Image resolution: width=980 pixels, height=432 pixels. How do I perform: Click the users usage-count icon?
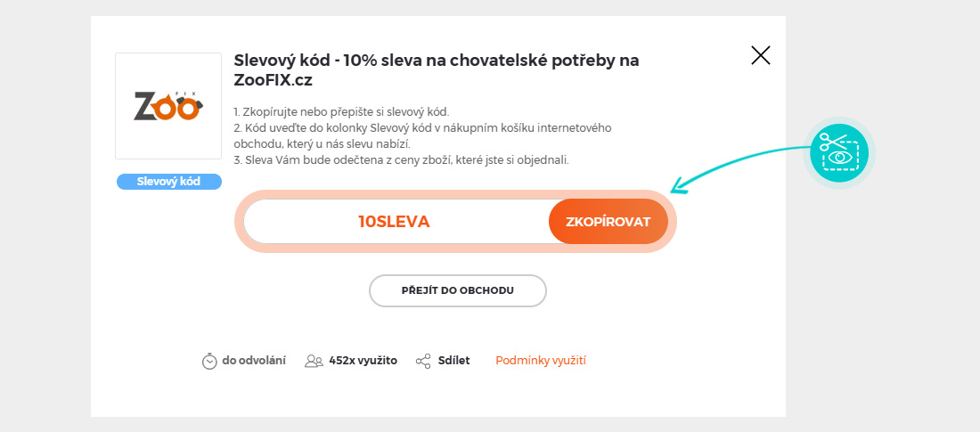(x=314, y=361)
